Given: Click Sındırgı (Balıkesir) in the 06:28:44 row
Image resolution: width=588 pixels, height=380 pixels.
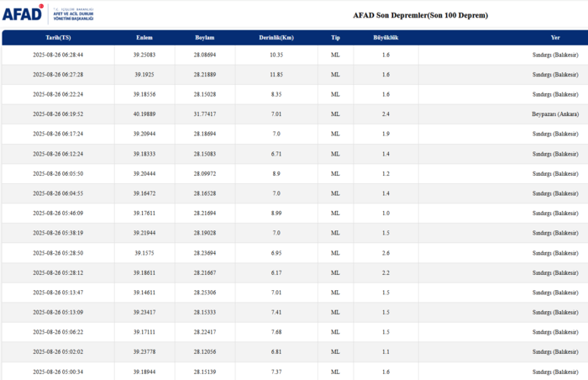Looking at the screenshot, I should [555, 55].
